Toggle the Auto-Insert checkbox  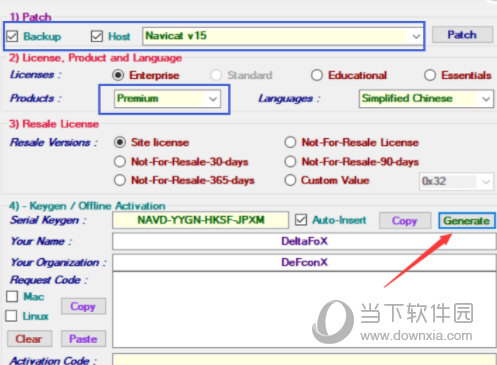[x=301, y=220]
